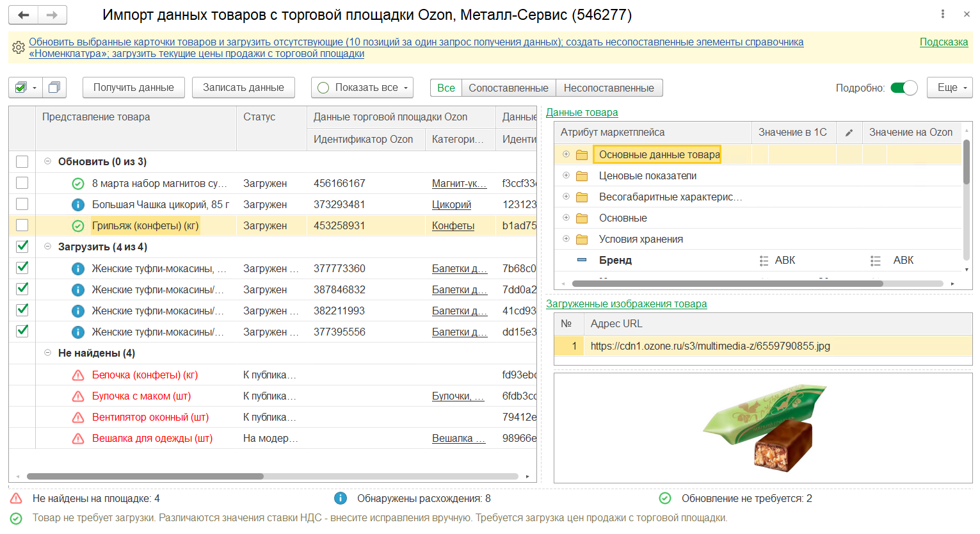This screenshot has height=534, width=980.
Task: Click warning icon next to Белочка (конфеты)
Action: [78, 375]
